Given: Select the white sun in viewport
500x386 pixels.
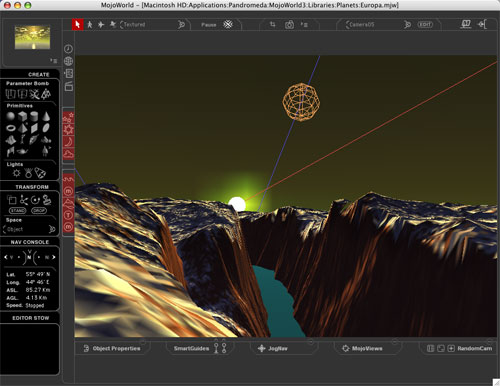Looking at the screenshot, I should [237, 204].
